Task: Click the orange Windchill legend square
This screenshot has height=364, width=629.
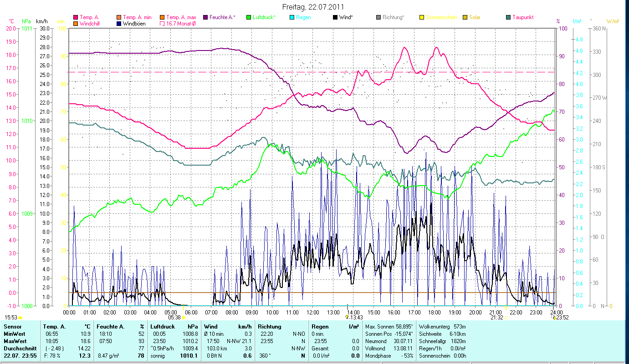Action: click(x=76, y=24)
